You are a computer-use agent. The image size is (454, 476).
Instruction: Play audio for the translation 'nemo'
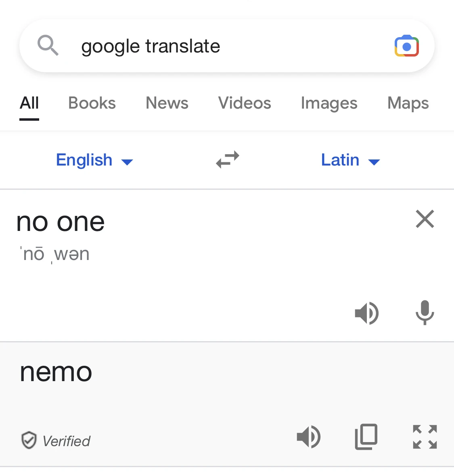(309, 437)
